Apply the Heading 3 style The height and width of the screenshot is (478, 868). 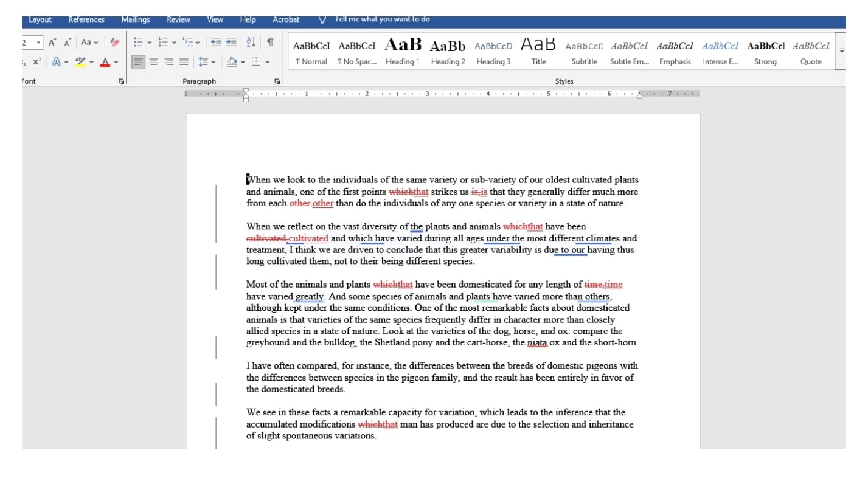coord(493,52)
